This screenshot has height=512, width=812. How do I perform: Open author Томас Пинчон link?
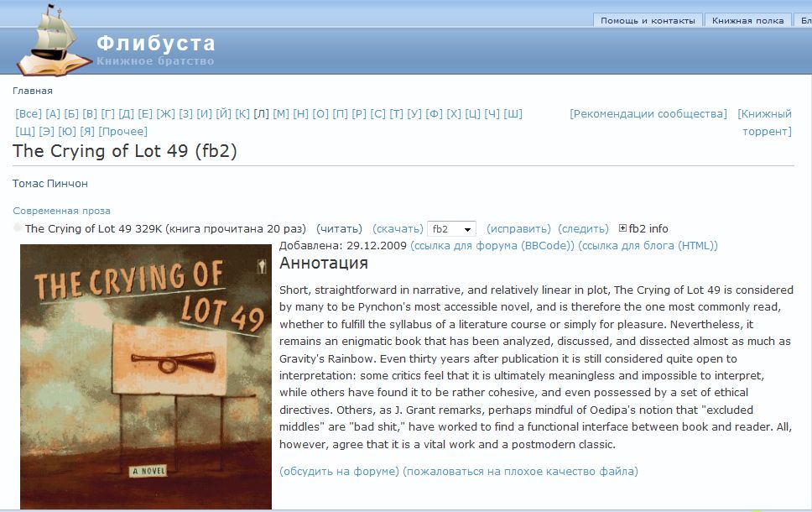[x=50, y=184]
